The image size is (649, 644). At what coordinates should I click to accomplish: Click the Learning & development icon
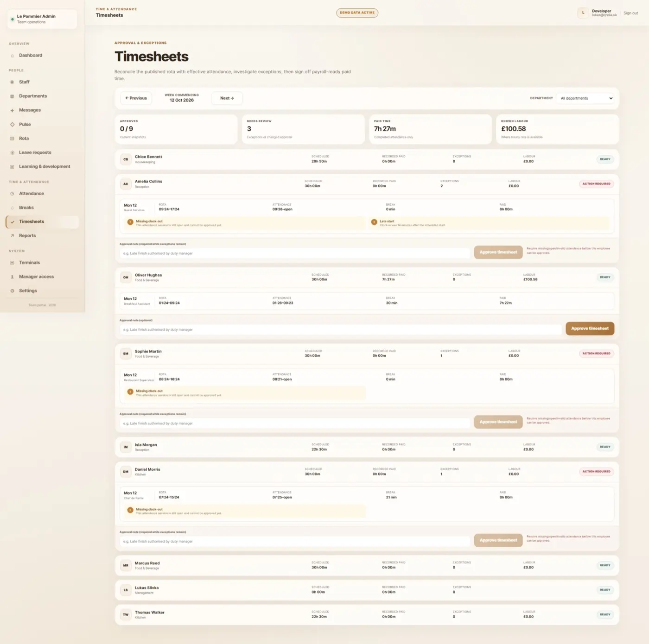[12, 167]
